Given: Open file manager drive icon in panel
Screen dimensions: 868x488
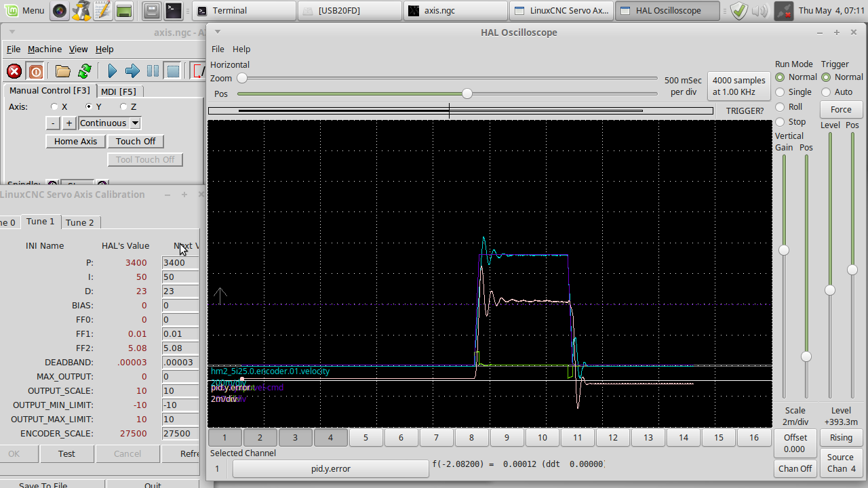Looking at the screenshot, I should [152, 10].
